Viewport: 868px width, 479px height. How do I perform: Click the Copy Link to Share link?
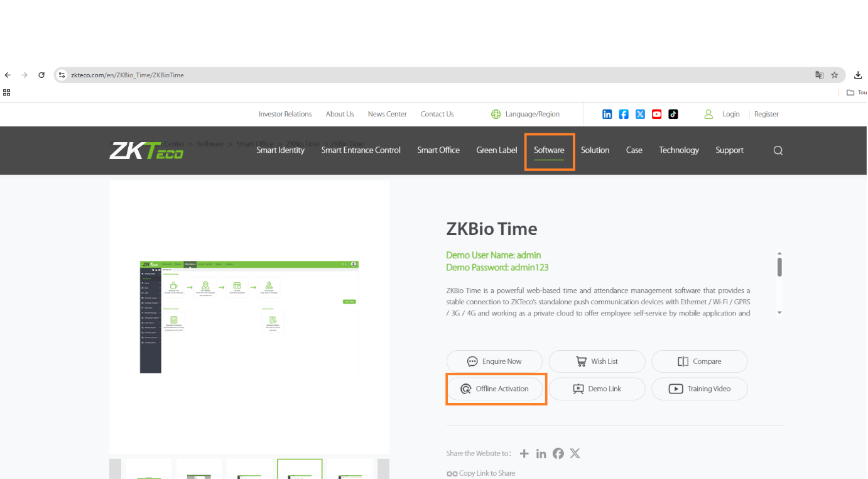[481, 473]
